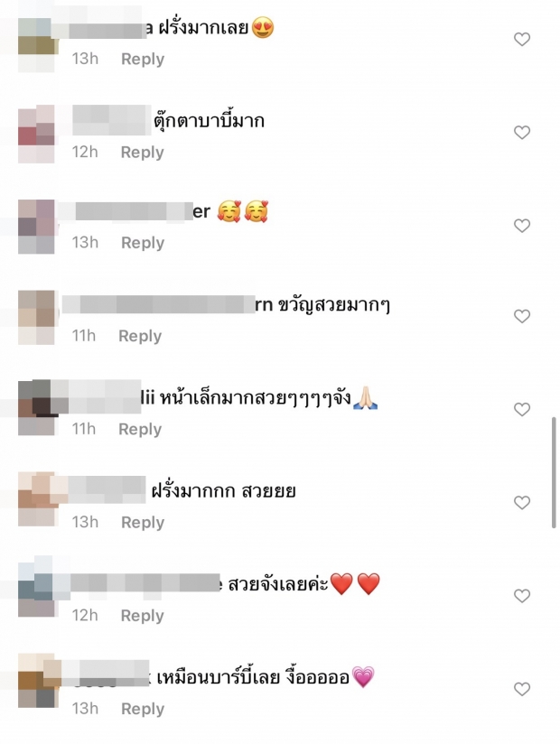Reply to the ขวัญสวยมากๆ comment

(140, 336)
